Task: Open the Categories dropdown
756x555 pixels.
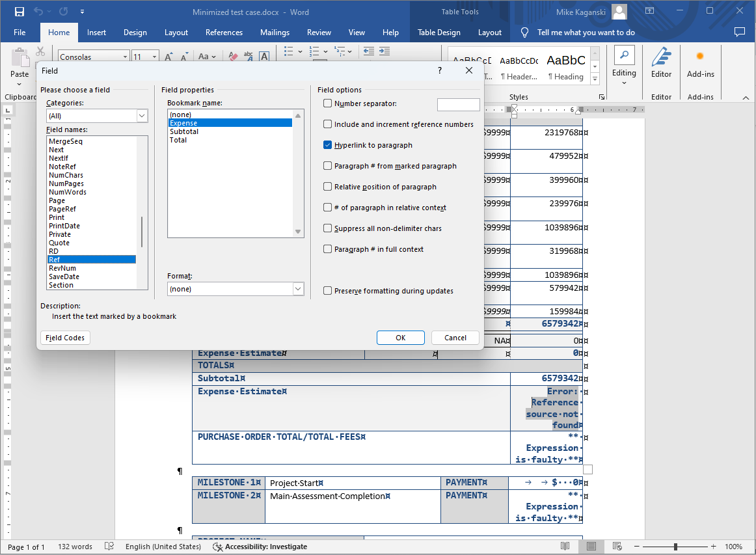Action: click(142, 116)
